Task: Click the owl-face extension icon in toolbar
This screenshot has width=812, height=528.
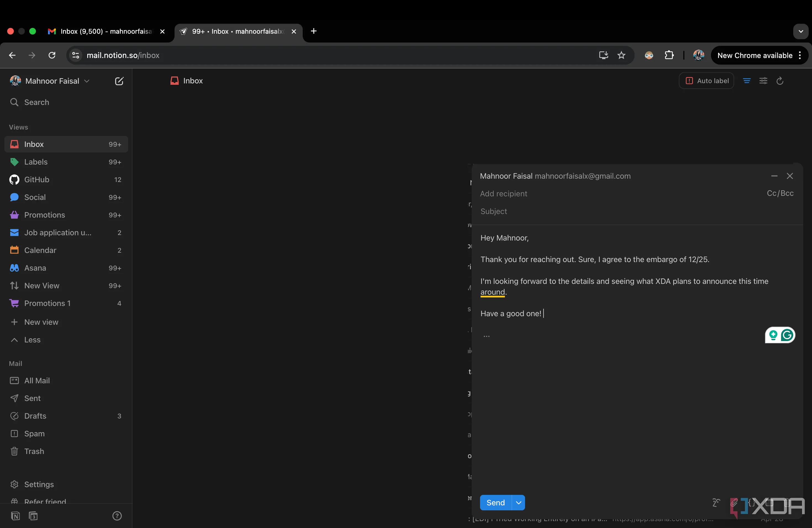Action: pyautogui.click(x=649, y=55)
